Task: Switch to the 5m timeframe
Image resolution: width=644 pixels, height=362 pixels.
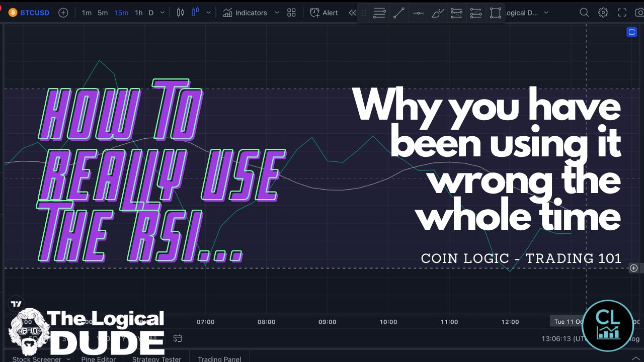Action: pos(103,13)
